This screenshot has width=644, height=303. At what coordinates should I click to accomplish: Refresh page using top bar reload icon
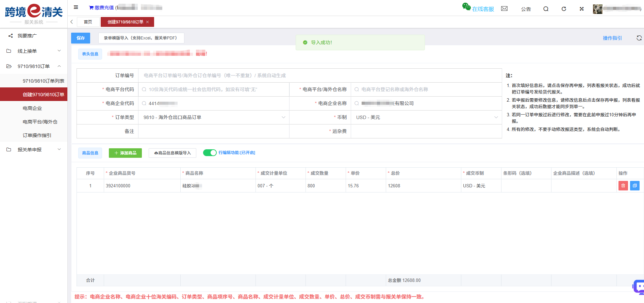pyautogui.click(x=564, y=9)
